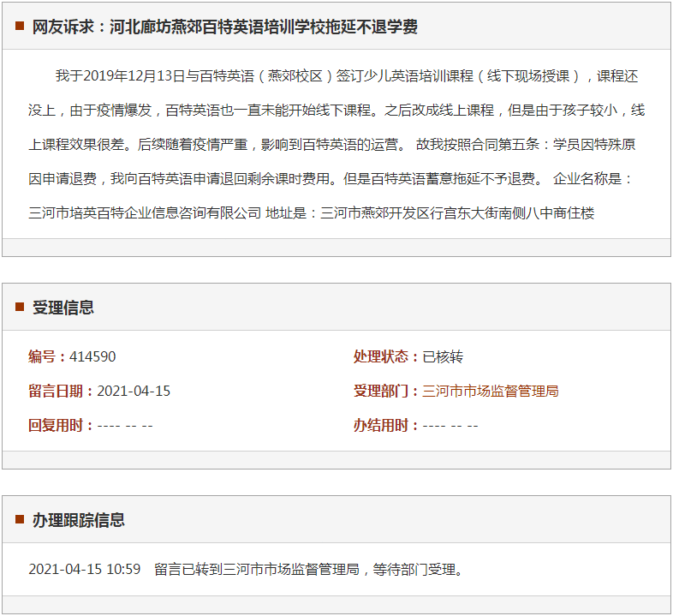Click the message date 2021-04-15
673x616 pixels.
134,391
